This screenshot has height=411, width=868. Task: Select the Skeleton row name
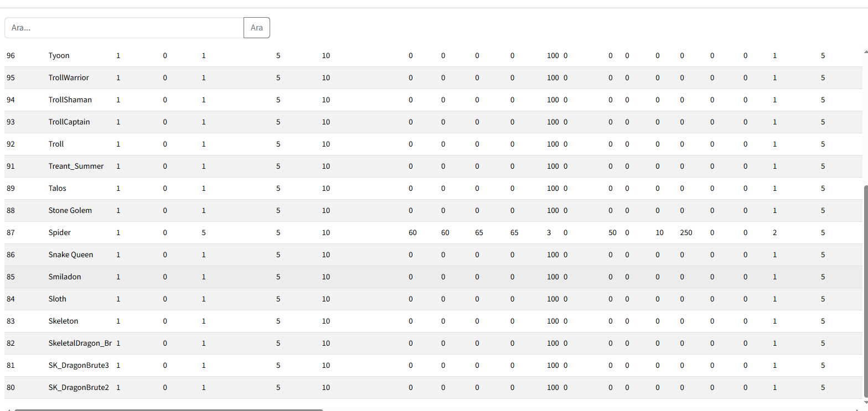[x=63, y=321]
